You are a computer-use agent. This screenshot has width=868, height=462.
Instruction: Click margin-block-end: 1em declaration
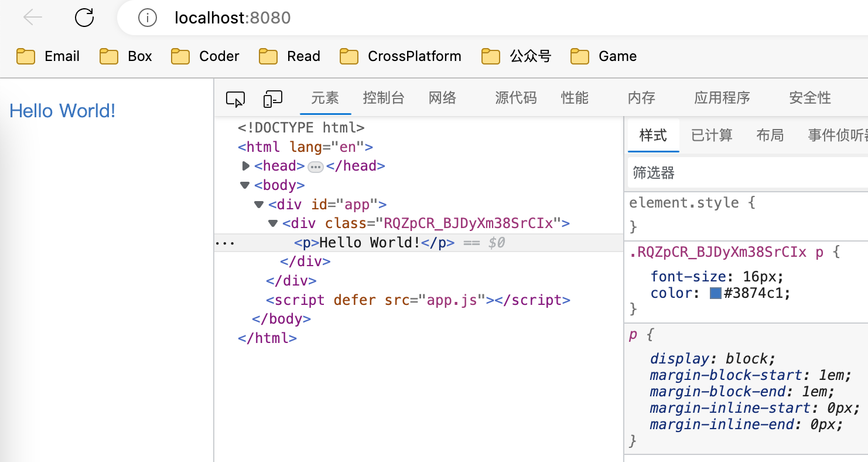pyautogui.click(x=742, y=392)
